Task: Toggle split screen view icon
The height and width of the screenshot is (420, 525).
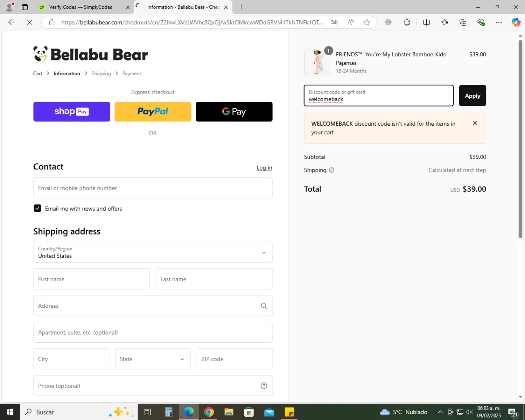Action: [x=426, y=22]
